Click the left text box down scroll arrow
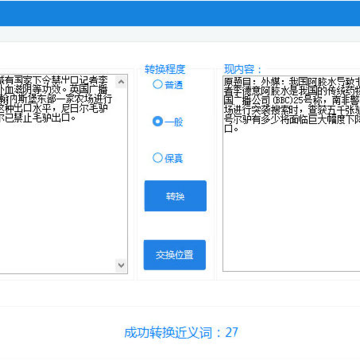This screenshot has width=360, height=360. (121, 265)
